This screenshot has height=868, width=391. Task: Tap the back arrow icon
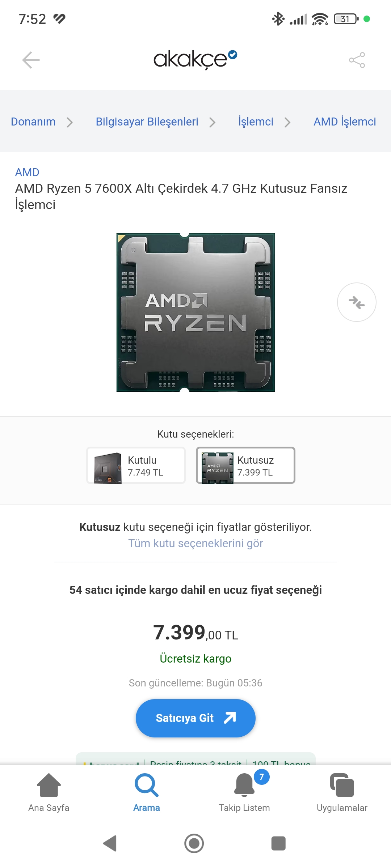[31, 60]
